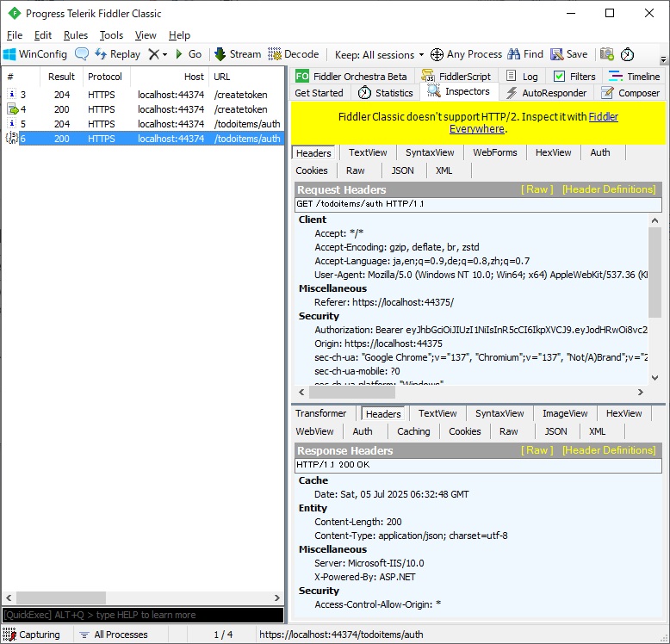This screenshot has height=644, width=670.
Task: Click request headers horizontal scrollbar right arrow
Action: point(640,392)
